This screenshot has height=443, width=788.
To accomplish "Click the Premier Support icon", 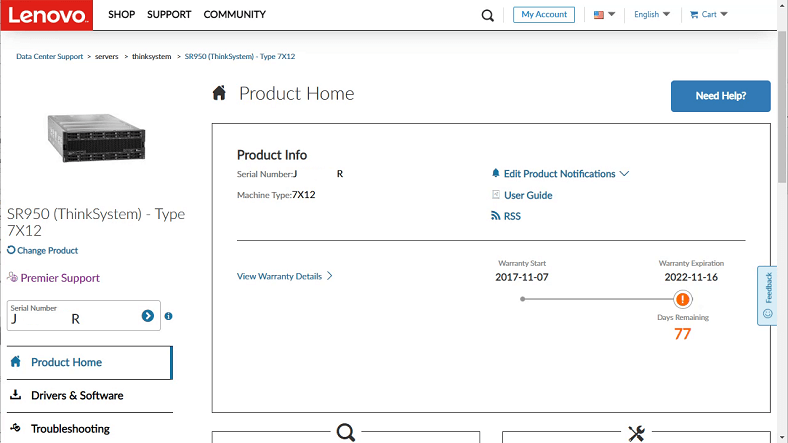I will click(13, 277).
